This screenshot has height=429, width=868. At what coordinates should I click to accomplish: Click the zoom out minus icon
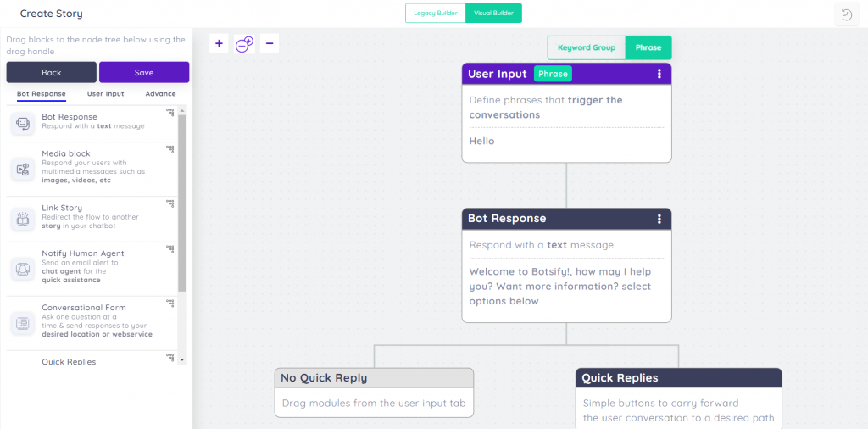pos(270,44)
